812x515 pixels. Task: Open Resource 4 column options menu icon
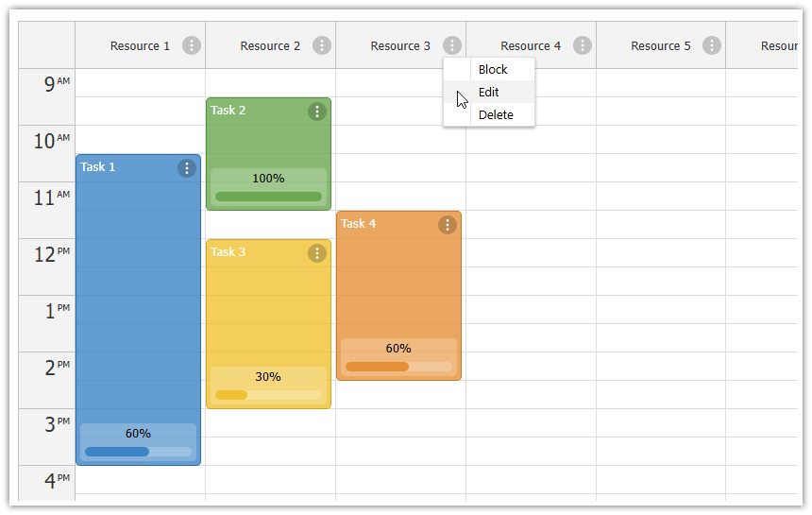coord(582,45)
